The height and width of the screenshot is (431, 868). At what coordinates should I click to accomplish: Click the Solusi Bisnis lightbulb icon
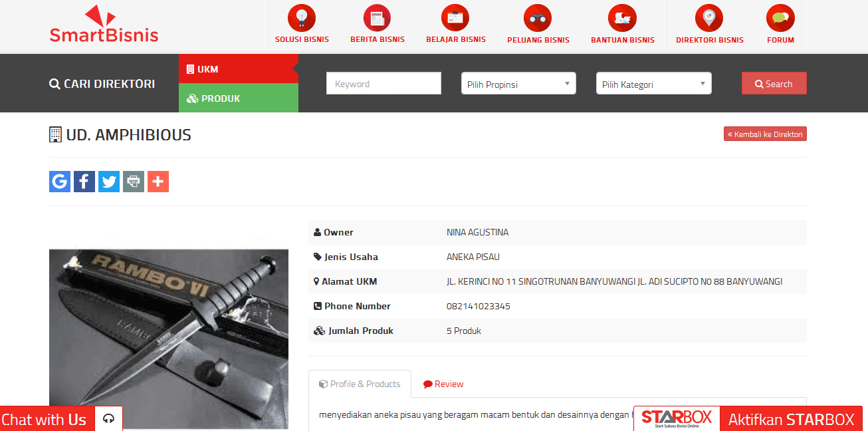click(302, 18)
